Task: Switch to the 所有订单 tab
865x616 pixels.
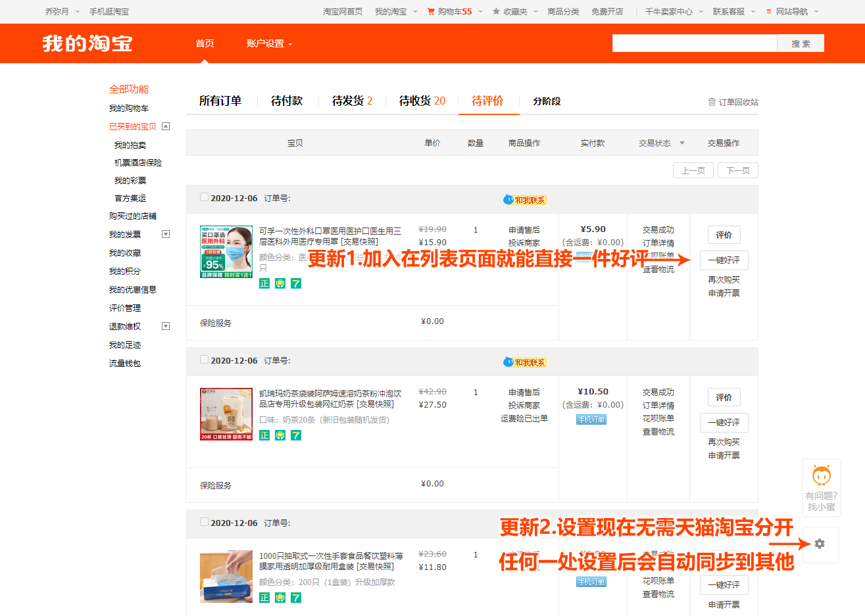Action: tap(220, 101)
